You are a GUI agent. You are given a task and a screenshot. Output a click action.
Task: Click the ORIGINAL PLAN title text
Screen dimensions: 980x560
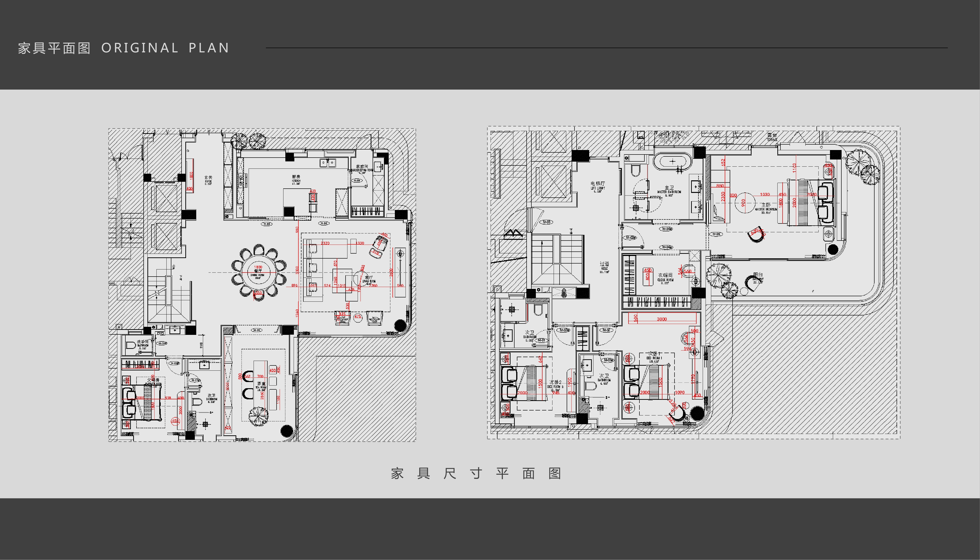coord(165,48)
